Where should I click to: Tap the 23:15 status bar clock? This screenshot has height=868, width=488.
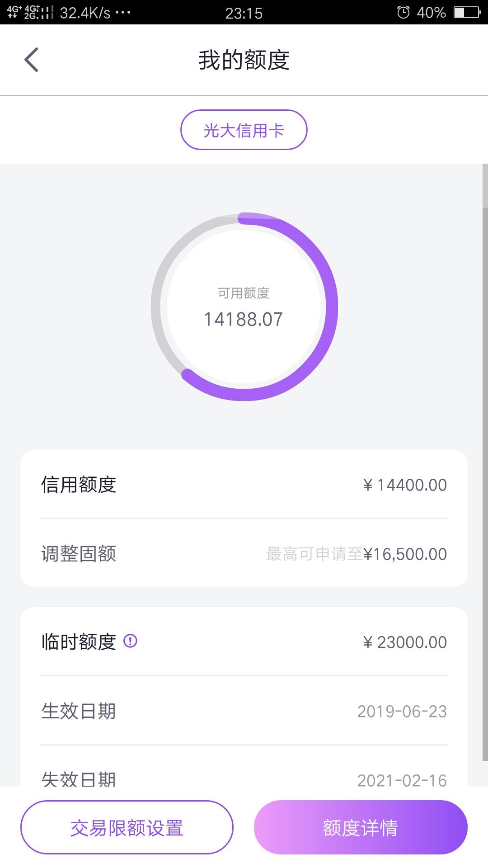point(244,13)
